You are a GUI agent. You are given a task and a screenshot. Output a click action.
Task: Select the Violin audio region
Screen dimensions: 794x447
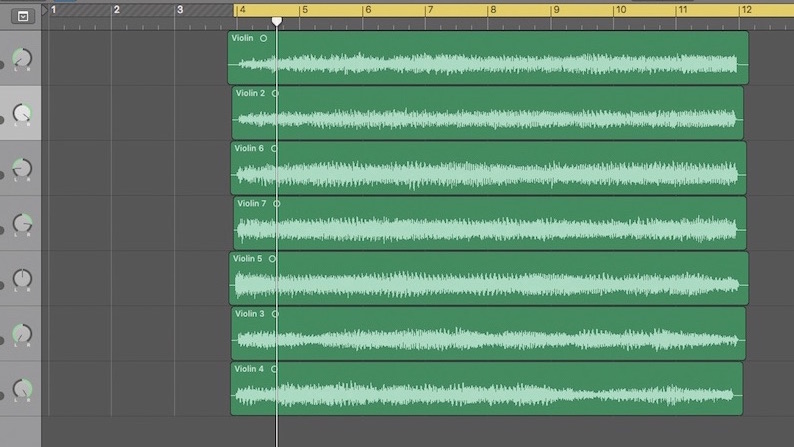(488, 58)
